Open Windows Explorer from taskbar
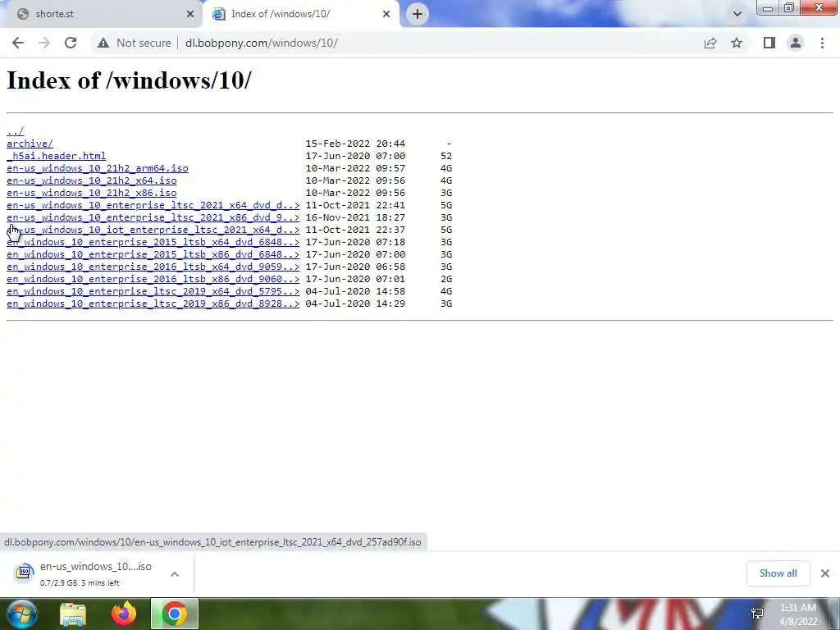The image size is (840, 630). 73,614
